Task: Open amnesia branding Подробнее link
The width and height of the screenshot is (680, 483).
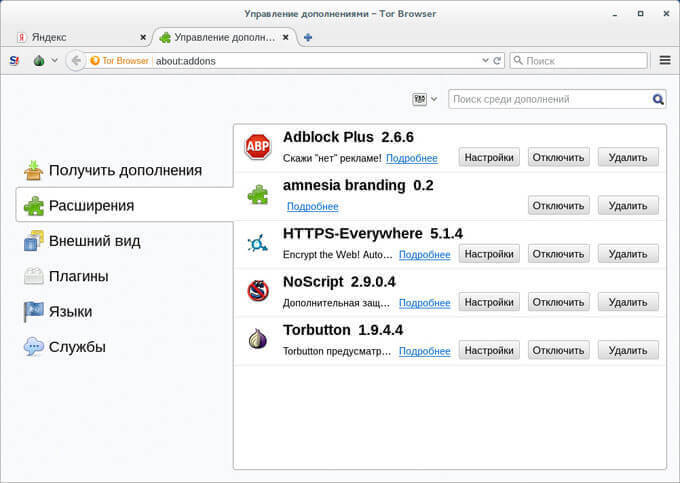Action: pos(313,206)
